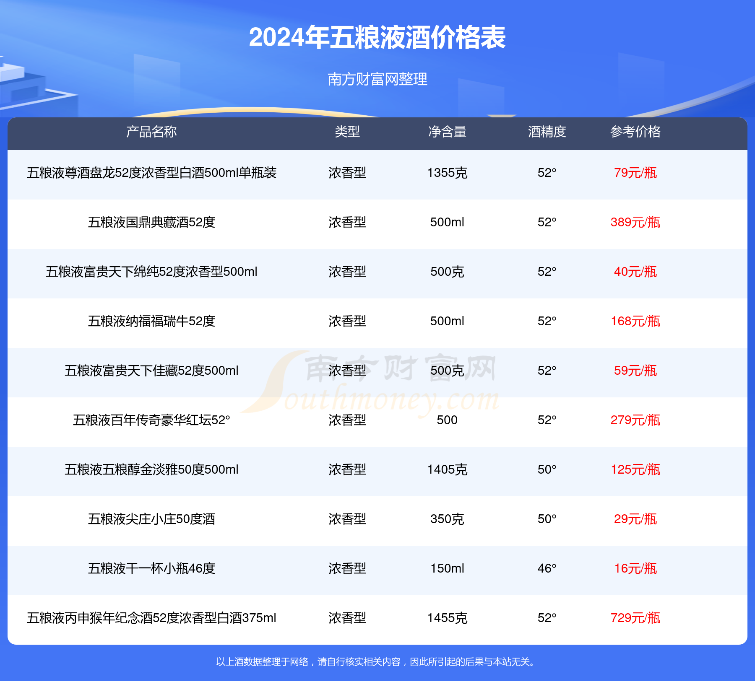Click the price 59元/瓶
The image size is (755, 700).
635,371
